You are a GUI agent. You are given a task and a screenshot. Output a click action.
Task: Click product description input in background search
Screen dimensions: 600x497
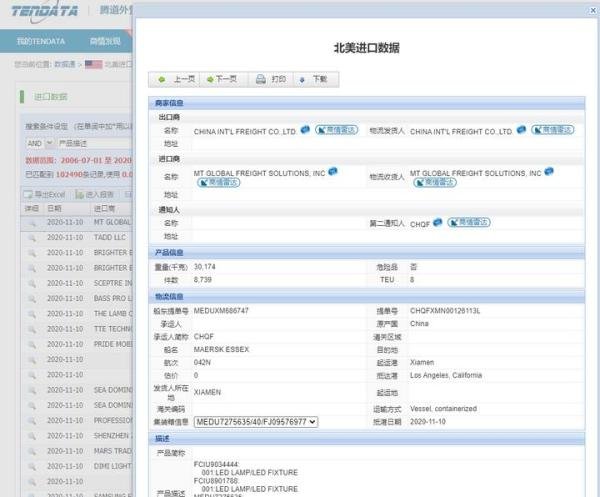click(94, 143)
